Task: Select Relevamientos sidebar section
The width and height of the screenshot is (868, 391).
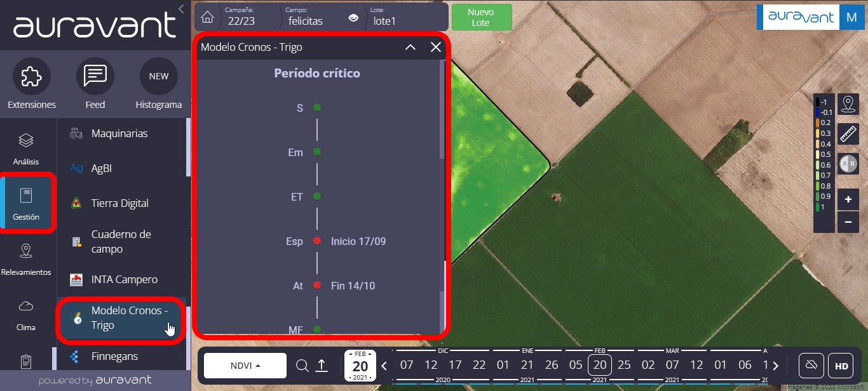Action: (26, 259)
